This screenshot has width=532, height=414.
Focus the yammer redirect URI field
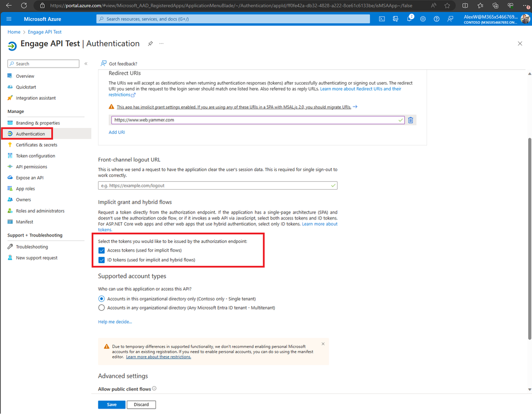pyautogui.click(x=258, y=120)
